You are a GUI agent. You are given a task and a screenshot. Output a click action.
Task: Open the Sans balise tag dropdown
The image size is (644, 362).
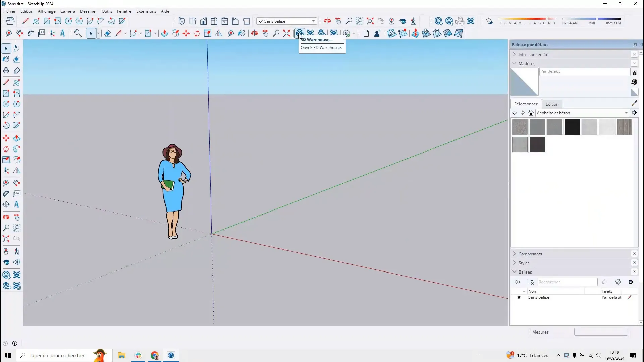coord(287,21)
